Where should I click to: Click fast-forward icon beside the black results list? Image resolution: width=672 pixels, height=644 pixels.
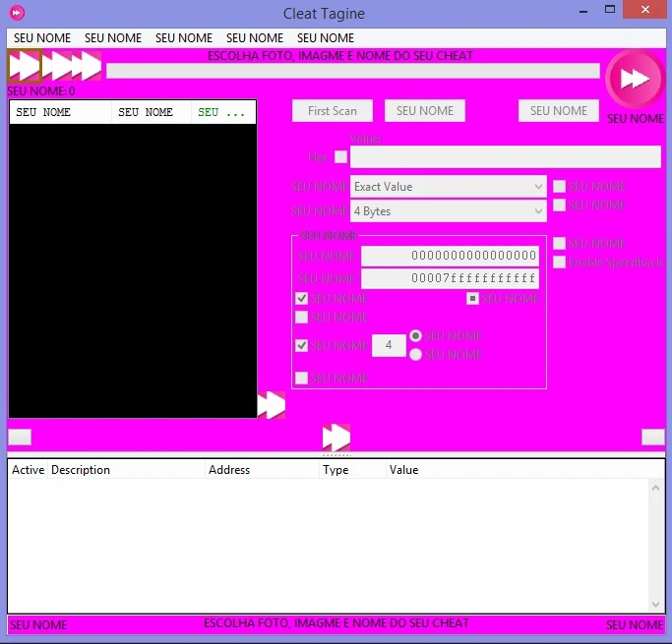point(271,405)
